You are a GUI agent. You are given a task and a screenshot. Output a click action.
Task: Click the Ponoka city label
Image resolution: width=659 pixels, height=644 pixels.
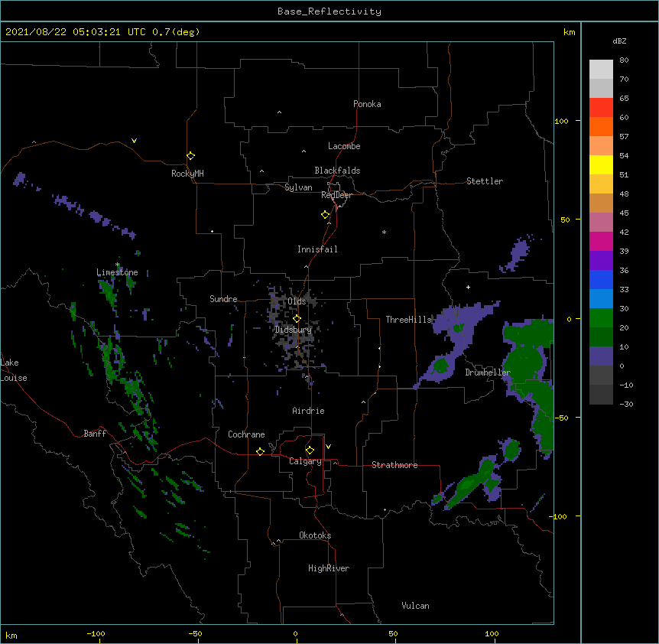tap(367, 104)
